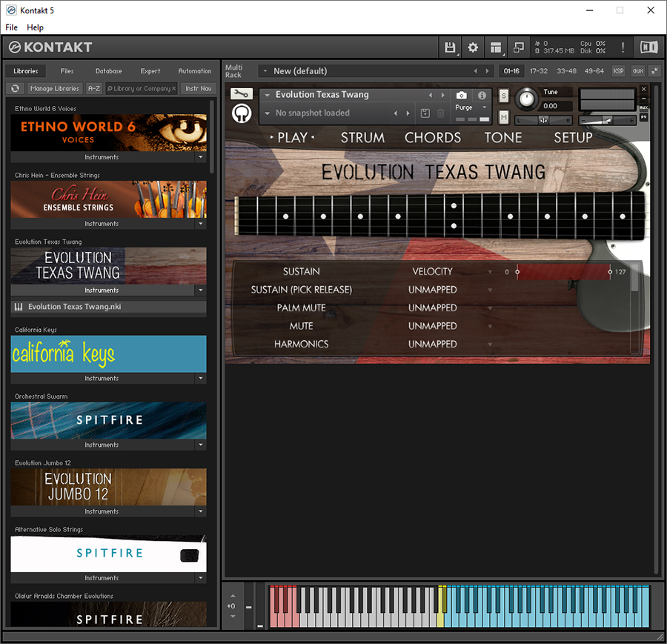Click the minimize view icon in header
This screenshot has width=667, height=644.
tap(519, 47)
